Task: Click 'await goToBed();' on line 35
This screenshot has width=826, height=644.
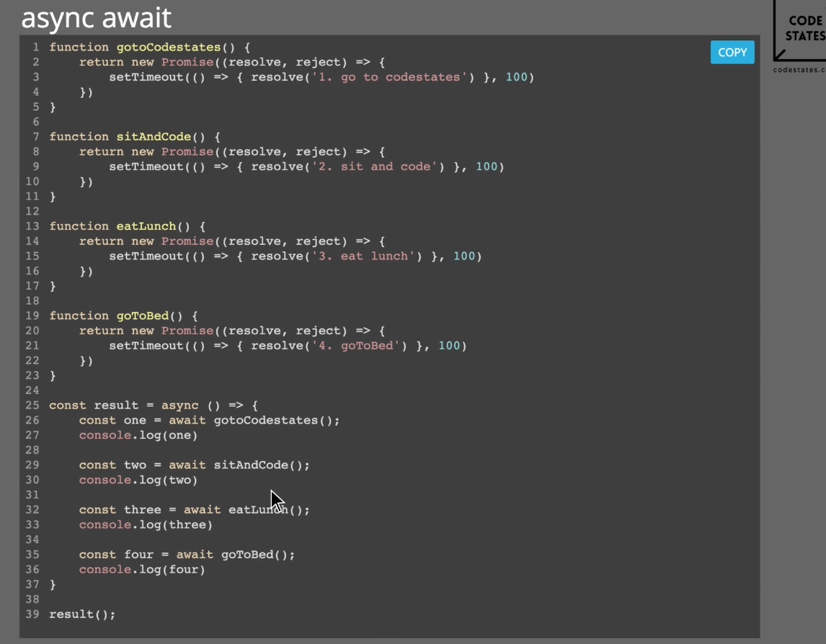Action: [236, 555]
